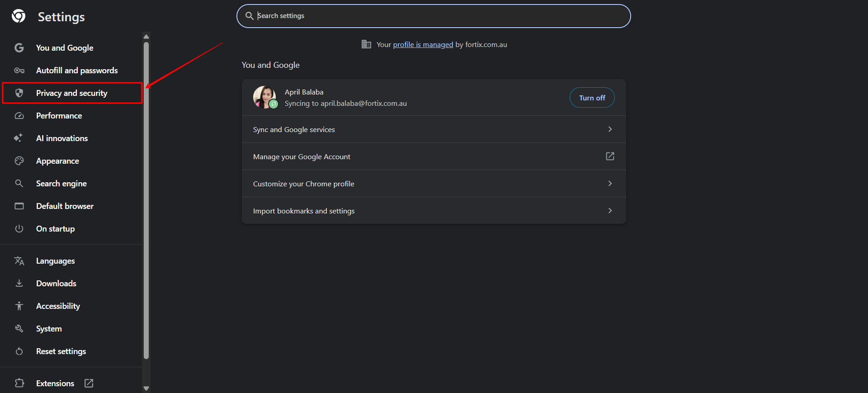Click the managed organization building icon

(x=366, y=44)
